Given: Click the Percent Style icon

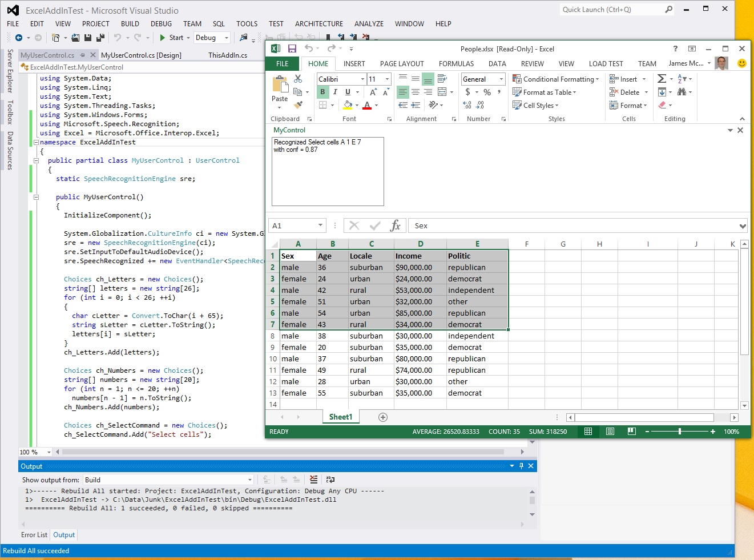Looking at the screenshot, I should (x=487, y=92).
